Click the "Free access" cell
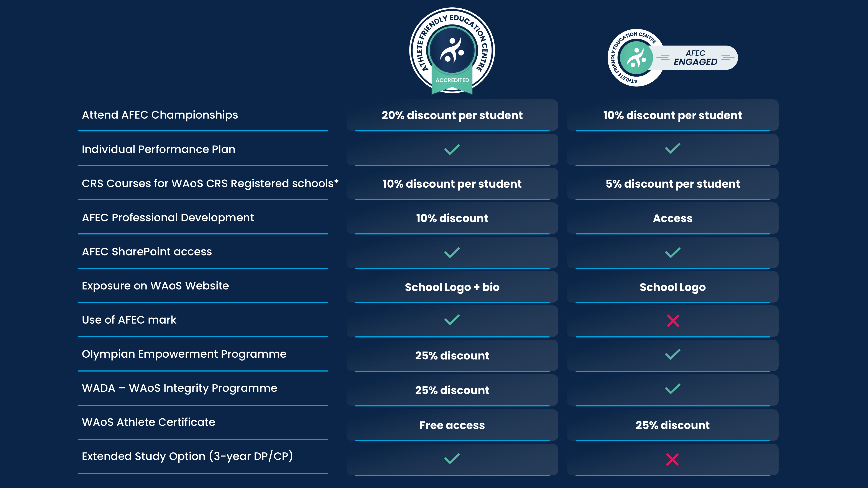868x488 pixels. (x=452, y=425)
